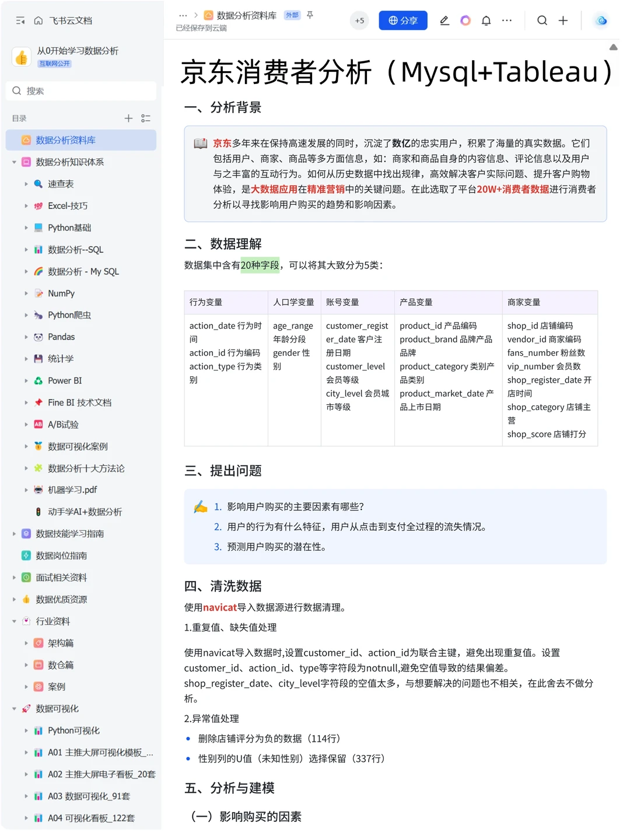Add new page with the 目录 plus icon
This screenshot has height=840, width=630.
[129, 118]
